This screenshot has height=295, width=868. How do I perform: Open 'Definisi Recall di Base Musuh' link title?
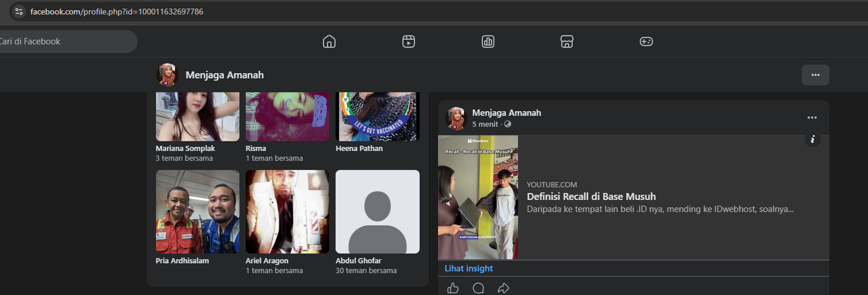[591, 196]
